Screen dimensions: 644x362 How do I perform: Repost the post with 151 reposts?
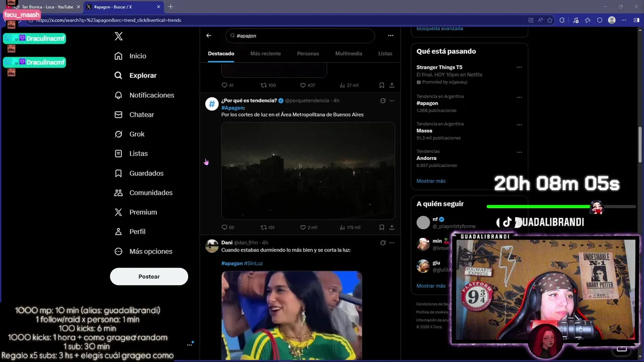point(268,227)
